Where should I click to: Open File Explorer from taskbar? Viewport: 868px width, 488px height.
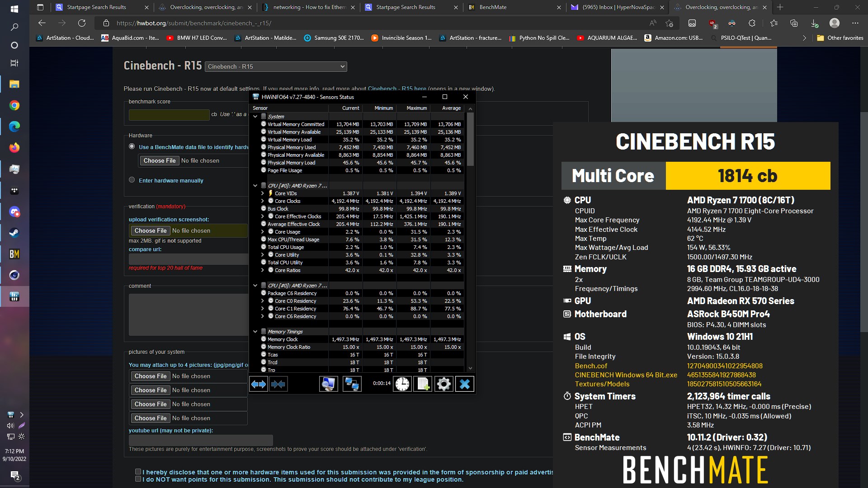[14, 84]
